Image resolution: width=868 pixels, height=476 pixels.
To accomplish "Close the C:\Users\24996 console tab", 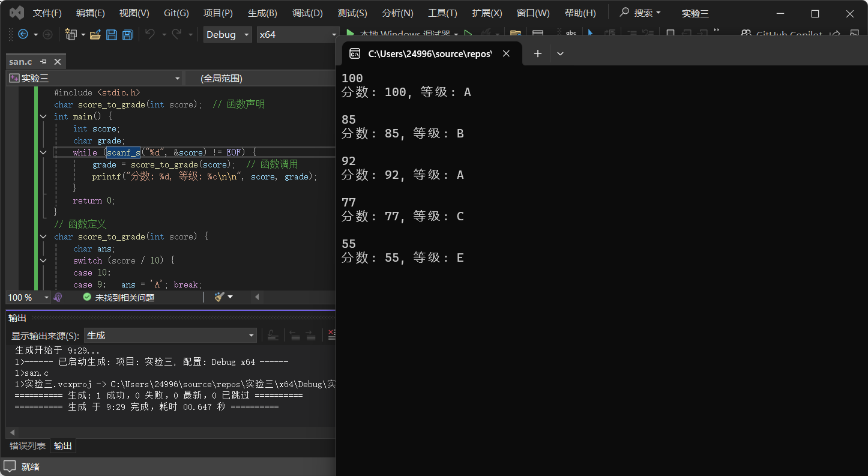I will tap(506, 53).
